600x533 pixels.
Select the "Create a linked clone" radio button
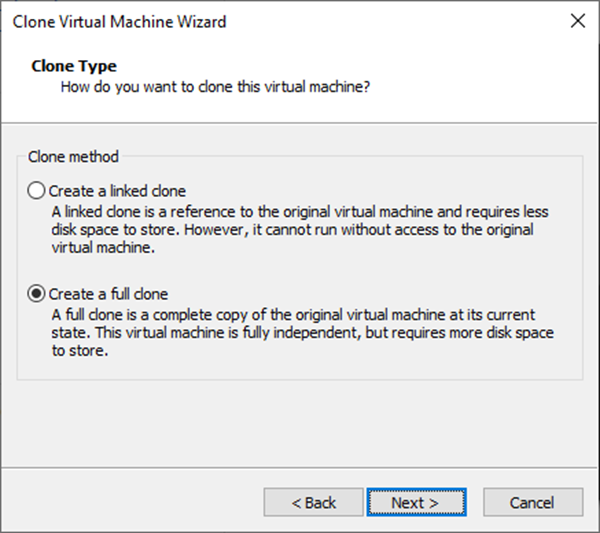point(37,190)
